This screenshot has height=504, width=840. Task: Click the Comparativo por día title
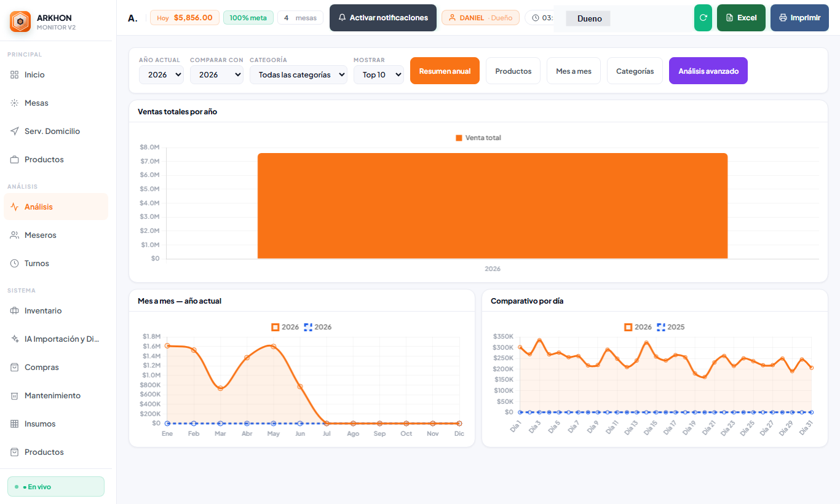point(527,301)
